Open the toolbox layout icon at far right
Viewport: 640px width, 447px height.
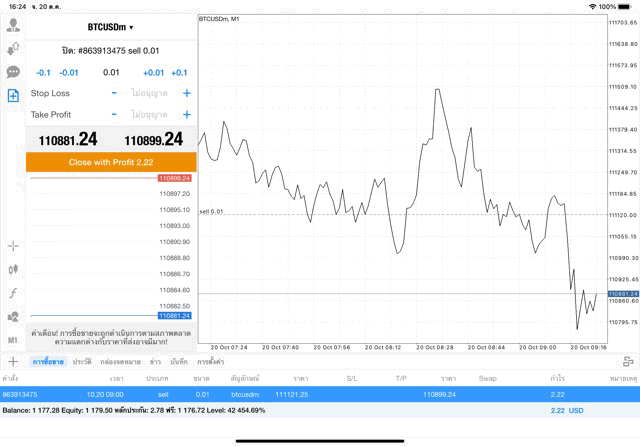tap(627, 361)
